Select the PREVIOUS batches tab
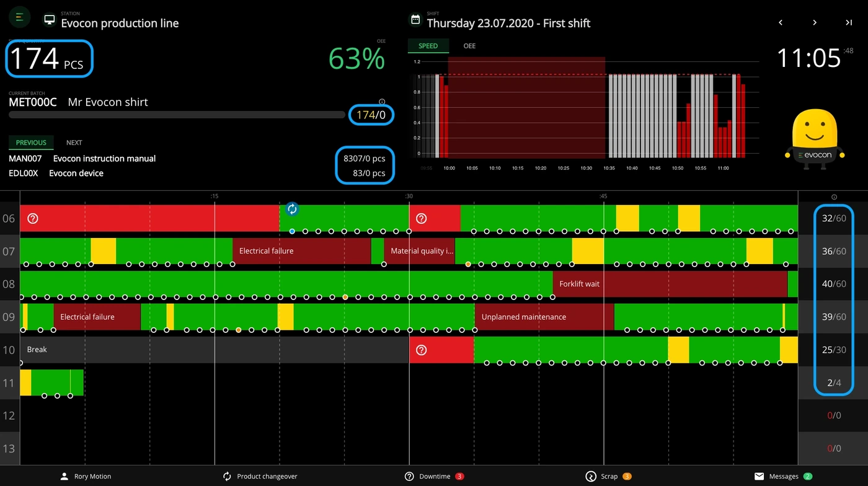 pos(31,143)
